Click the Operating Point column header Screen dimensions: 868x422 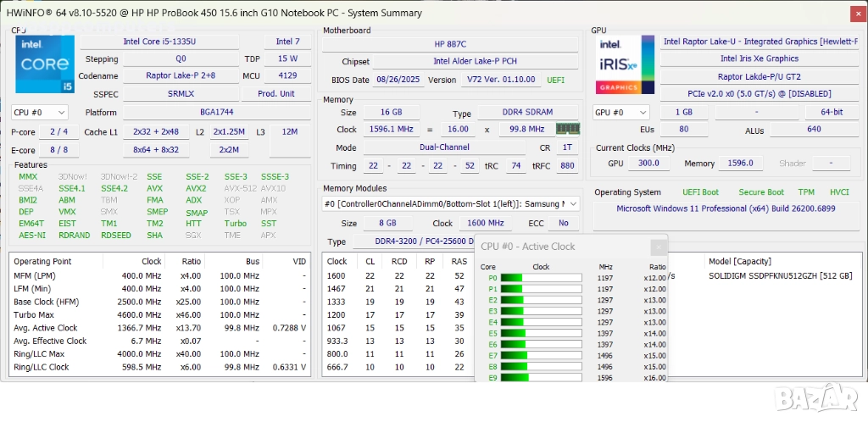42,262
